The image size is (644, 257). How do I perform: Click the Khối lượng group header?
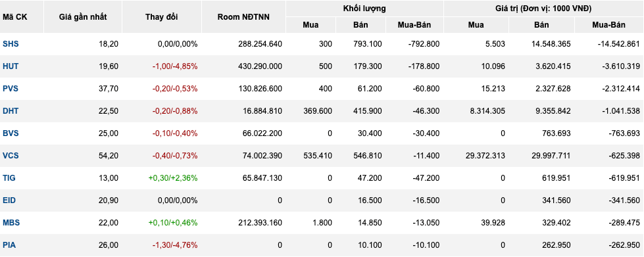tap(364, 8)
